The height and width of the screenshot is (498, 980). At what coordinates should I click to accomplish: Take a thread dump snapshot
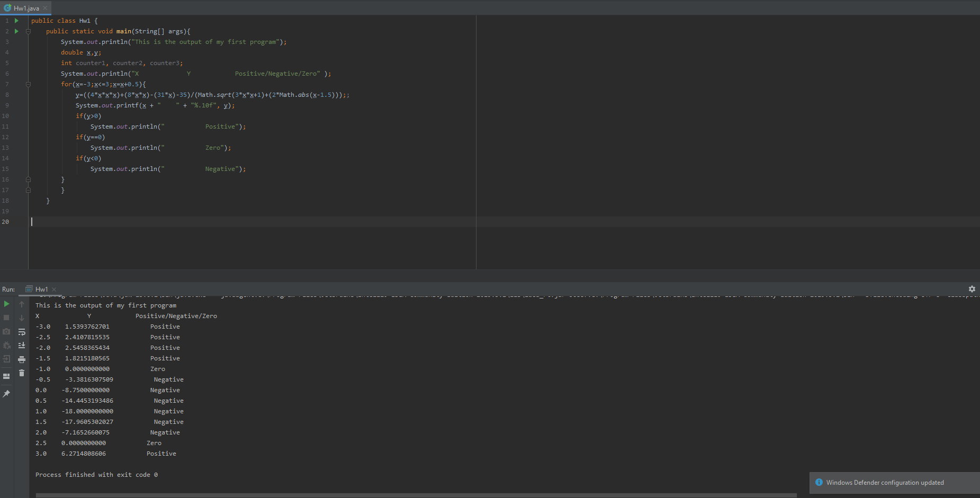(6, 332)
